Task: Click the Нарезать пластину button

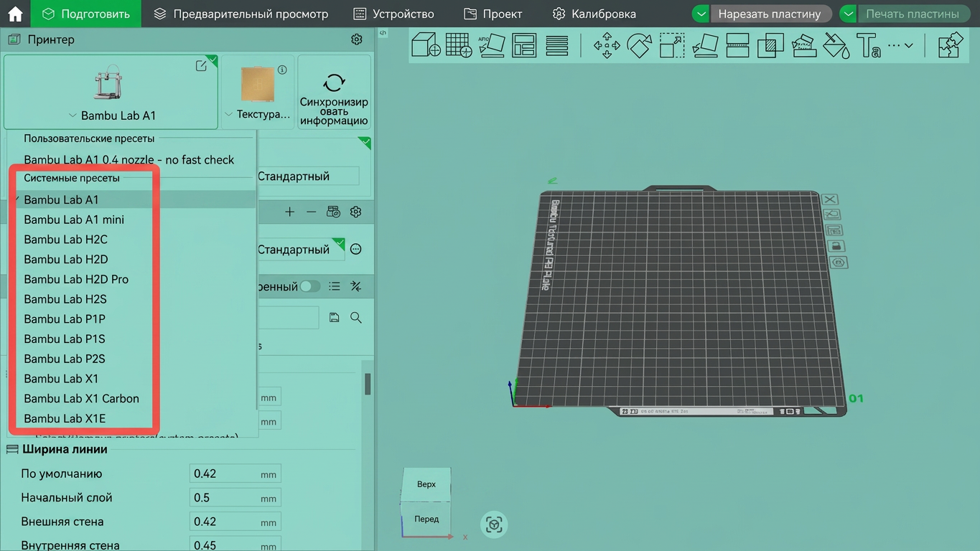Action: coord(770,14)
